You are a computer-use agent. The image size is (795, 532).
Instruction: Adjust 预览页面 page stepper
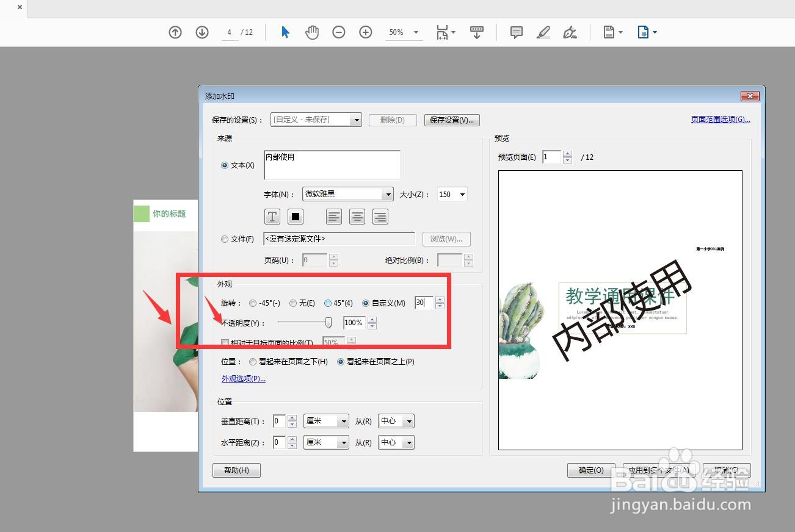pos(567,157)
